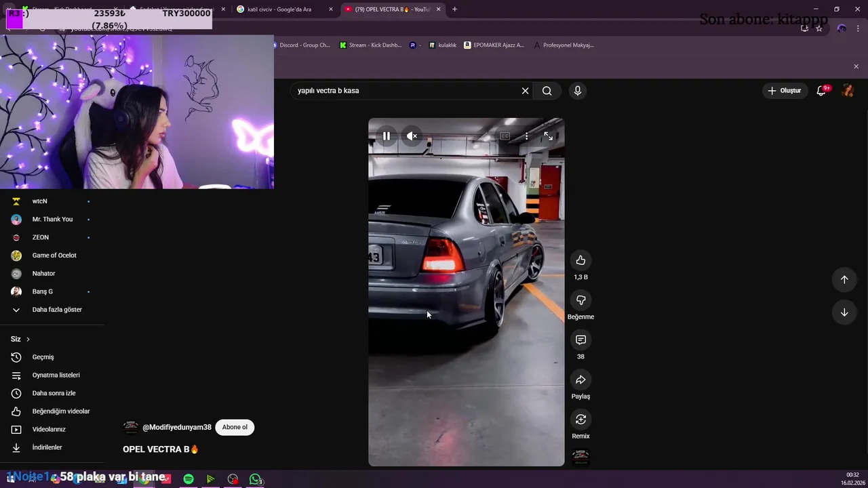Clear the YouTube search text
Viewport: 868px width, 488px height.
(x=525, y=91)
